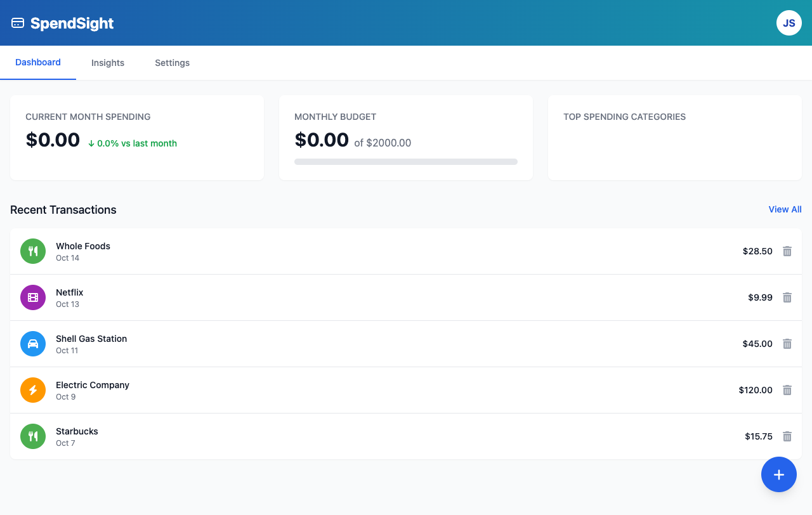Remove the Starbucks entry using trash icon
The image size is (812, 515).
(x=787, y=436)
